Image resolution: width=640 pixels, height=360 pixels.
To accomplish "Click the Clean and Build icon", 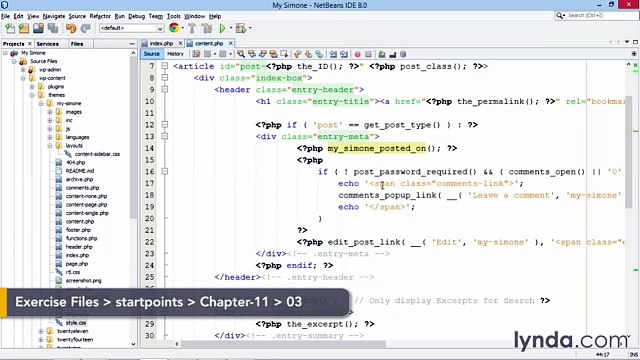I will click(x=207, y=28).
